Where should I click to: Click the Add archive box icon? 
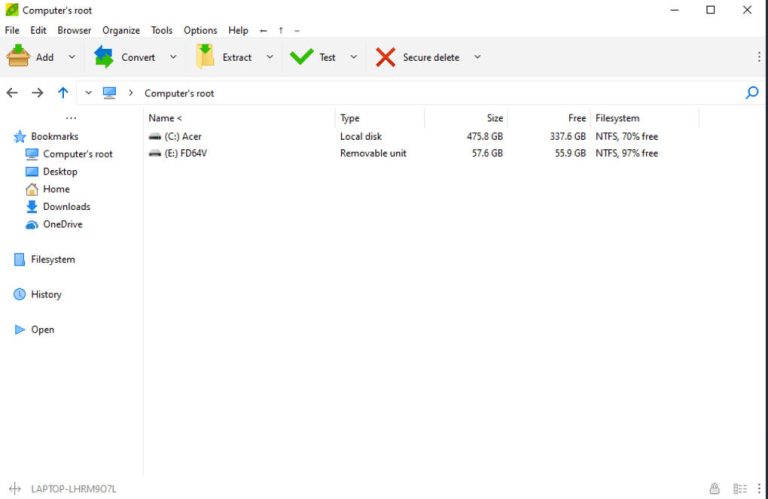(18, 56)
